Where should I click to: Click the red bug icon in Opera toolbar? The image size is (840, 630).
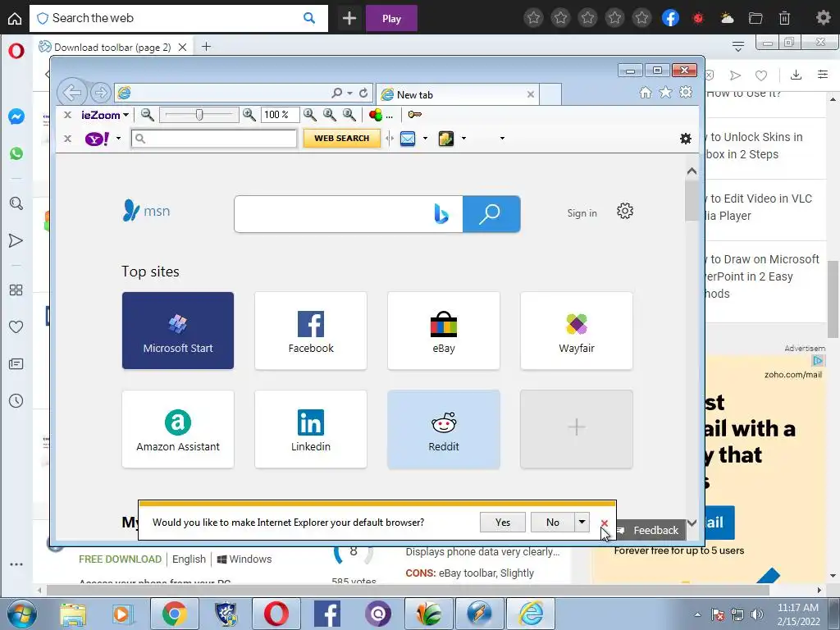pos(698,18)
